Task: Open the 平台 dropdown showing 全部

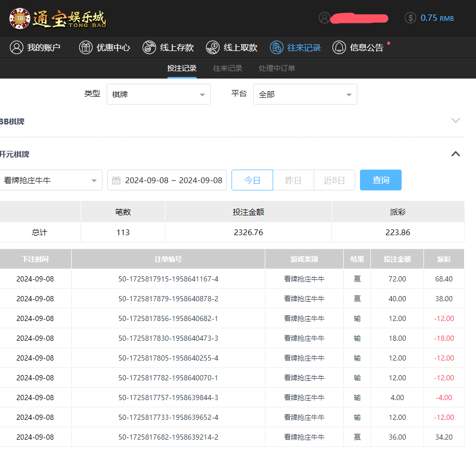Action: tap(305, 94)
